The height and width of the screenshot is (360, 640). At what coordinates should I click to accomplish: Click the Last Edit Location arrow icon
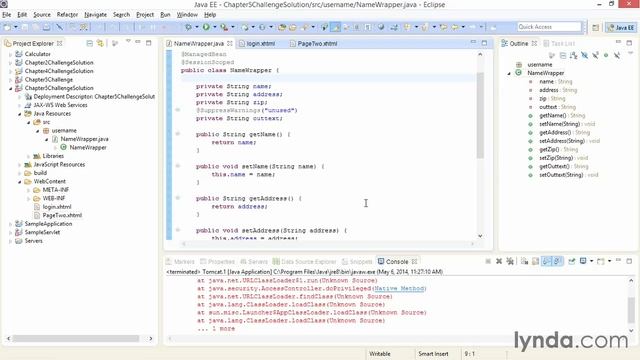tap(443, 27)
